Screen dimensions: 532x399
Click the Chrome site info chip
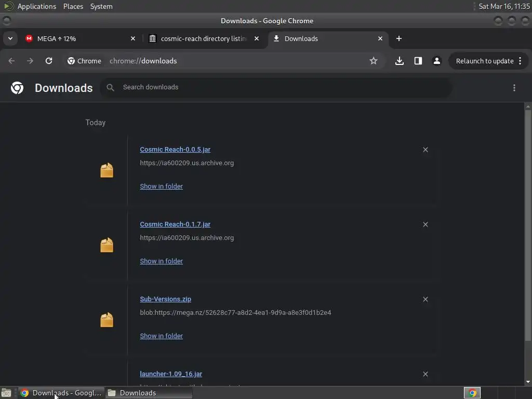[85, 61]
